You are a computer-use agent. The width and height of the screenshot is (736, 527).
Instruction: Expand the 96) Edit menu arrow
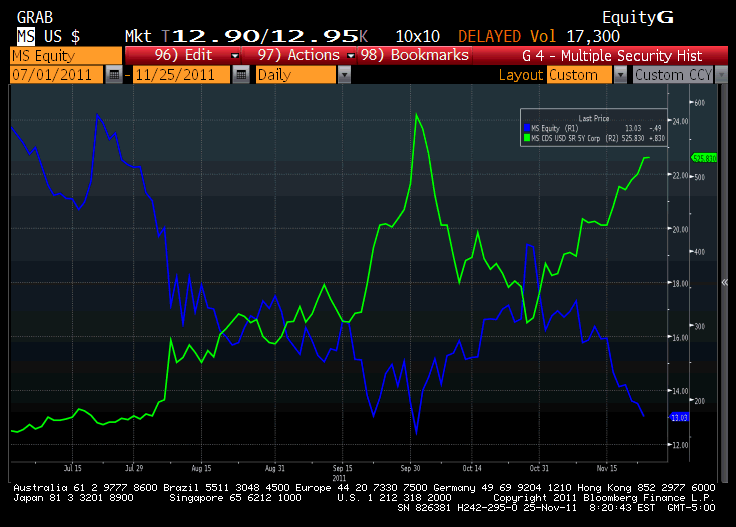235,56
